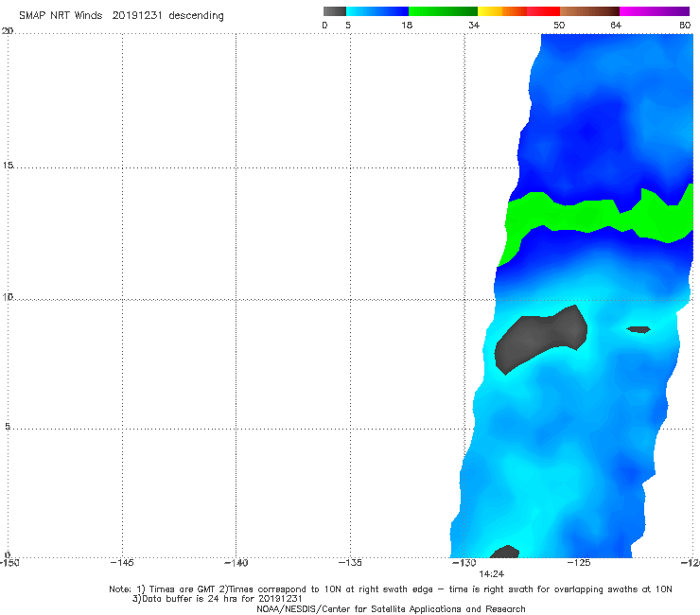The width and height of the screenshot is (700, 615).
Task: Click the NOAA/NESDIS credit line
Action: coord(391,609)
